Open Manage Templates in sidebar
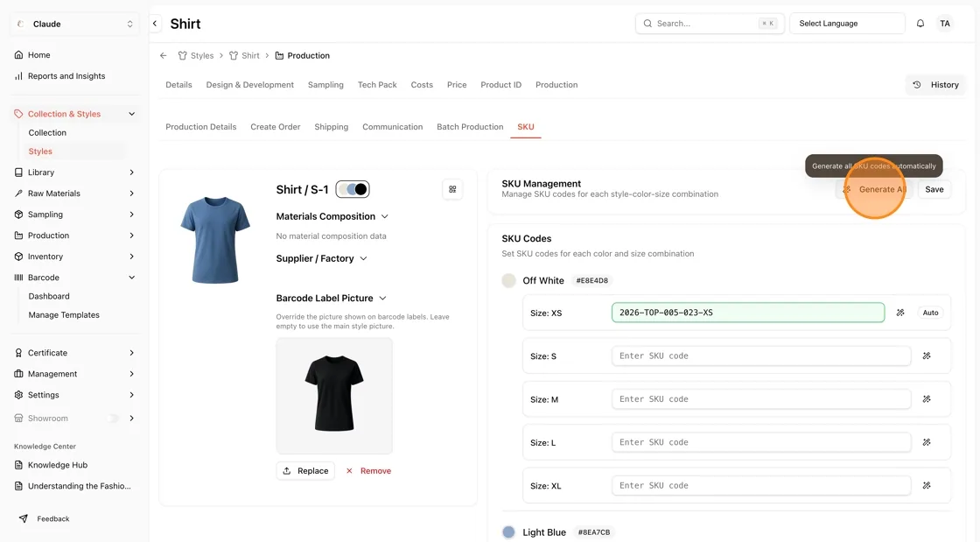980x542 pixels. click(x=64, y=315)
